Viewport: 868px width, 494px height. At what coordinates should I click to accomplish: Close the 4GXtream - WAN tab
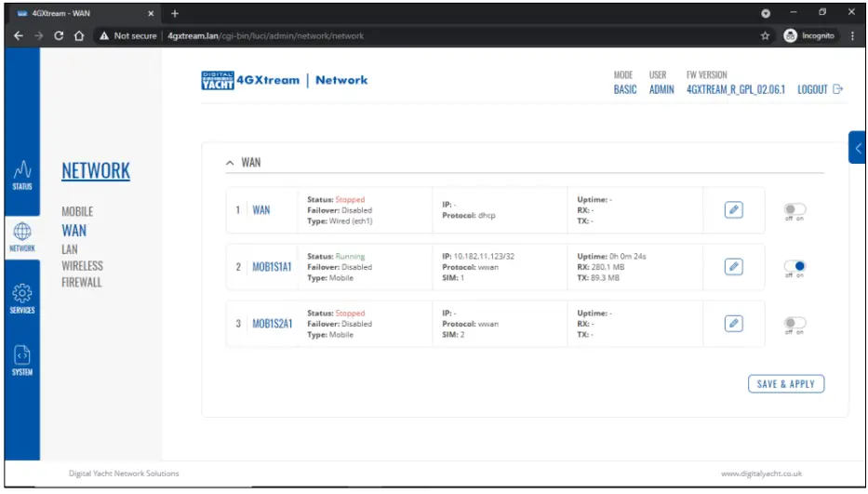click(151, 13)
